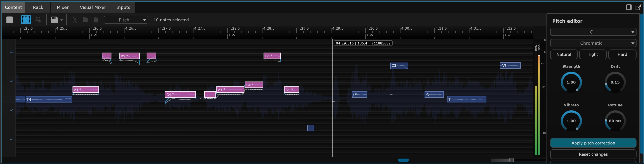The image size is (644, 164).
Task: Select the B4 note
Action: click(x=254, y=85)
